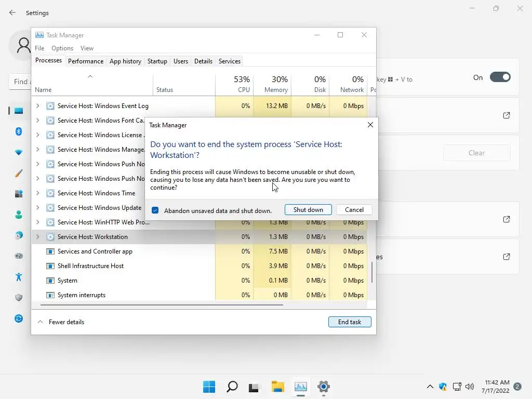Image resolution: width=532 pixels, height=399 pixels.
Task: Cancel the end process dialog
Action: pyautogui.click(x=354, y=210)
